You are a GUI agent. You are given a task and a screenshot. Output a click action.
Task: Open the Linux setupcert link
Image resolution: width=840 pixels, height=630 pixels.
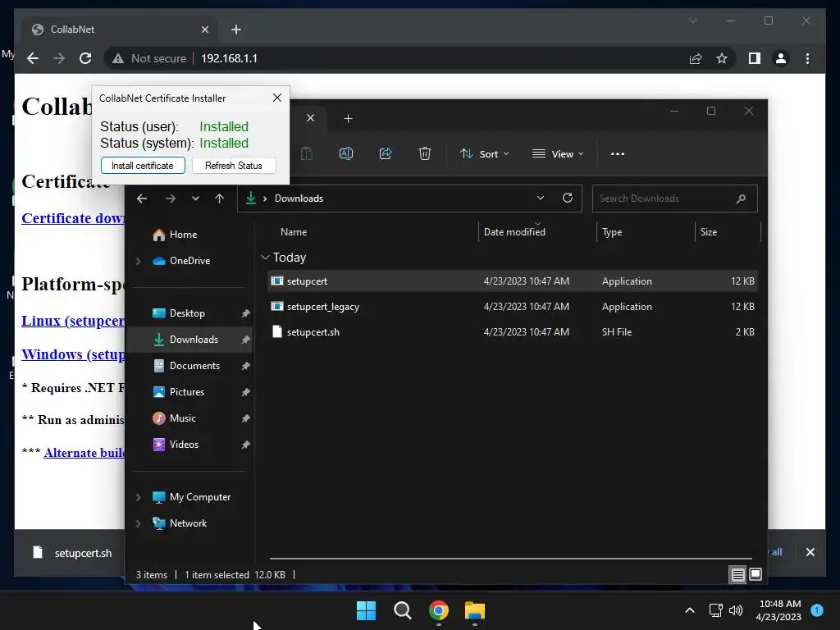[73, 321]
